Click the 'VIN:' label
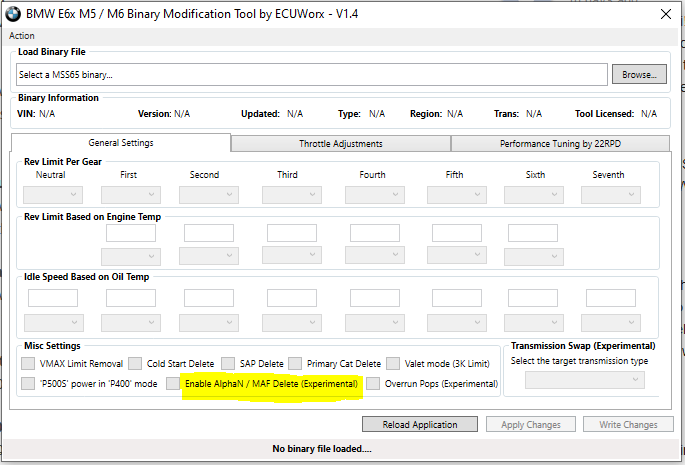Image resolution: width=685 pixels, height=465 pixels. click(26, 114)
